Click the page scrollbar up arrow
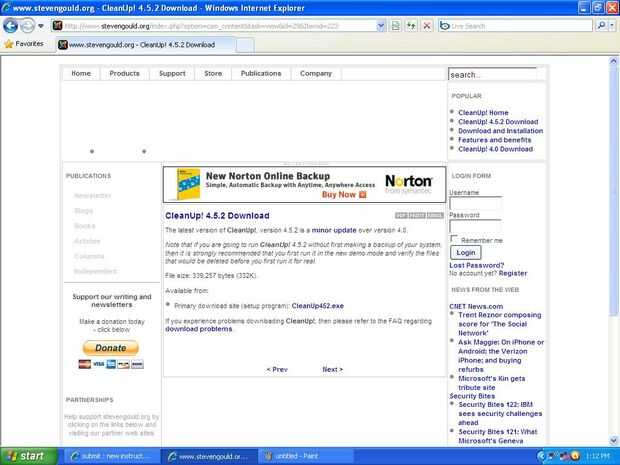This screenshot has height=465, width=620. point(613,61)
